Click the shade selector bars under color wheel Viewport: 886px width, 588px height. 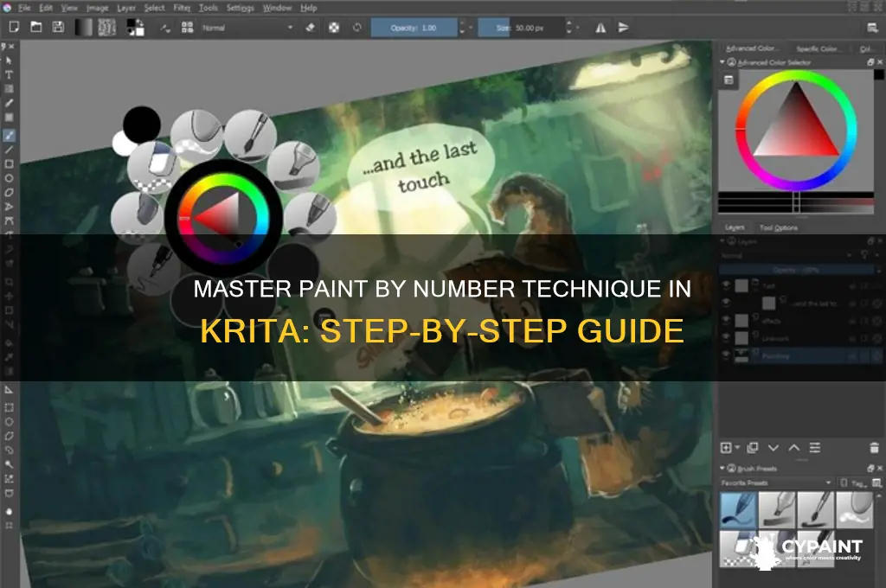(796, 203)
